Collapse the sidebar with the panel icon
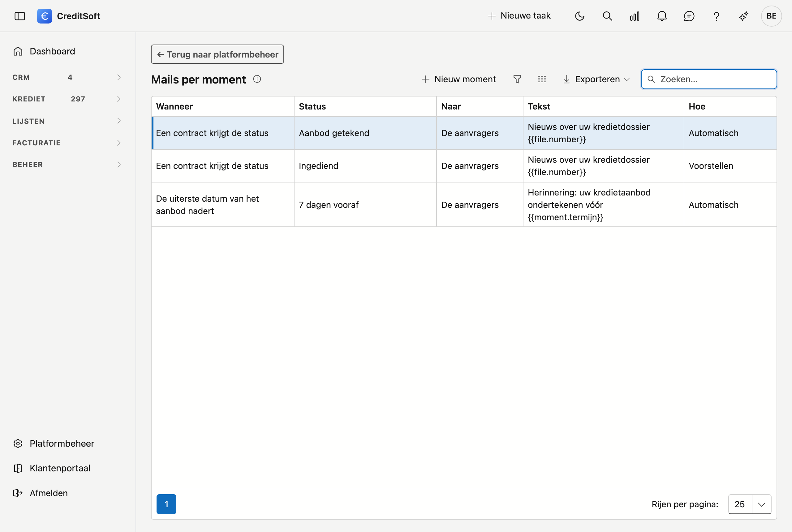 coord(20,16)
